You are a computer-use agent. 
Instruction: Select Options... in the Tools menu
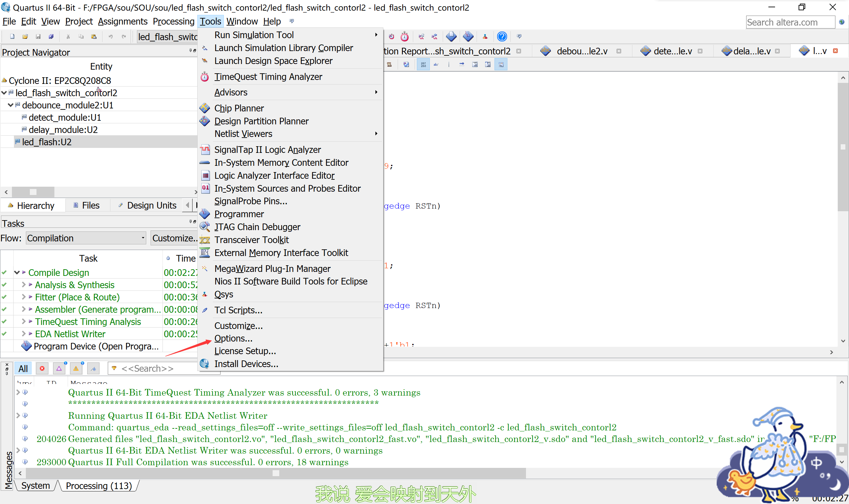click(x=233, y=338)
